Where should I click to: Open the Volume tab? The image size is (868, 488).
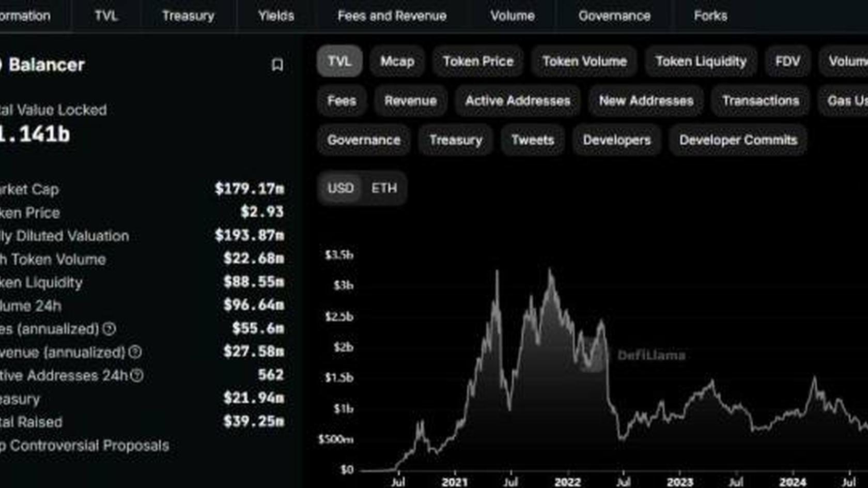pyautogui.click(x=513, y=16)
